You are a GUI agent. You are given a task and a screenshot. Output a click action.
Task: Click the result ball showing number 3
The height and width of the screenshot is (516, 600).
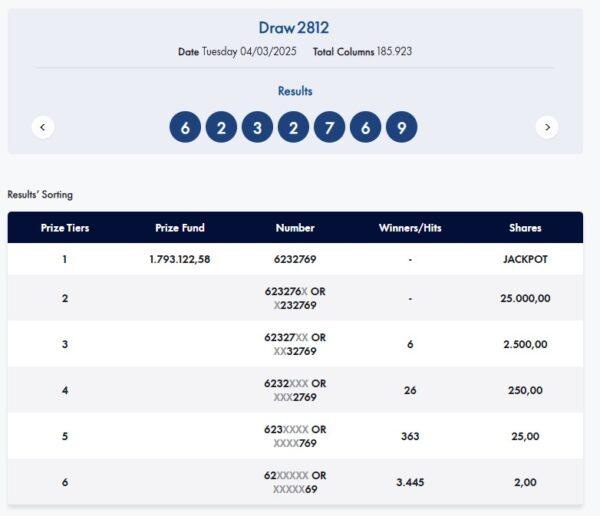pos(257,127)
